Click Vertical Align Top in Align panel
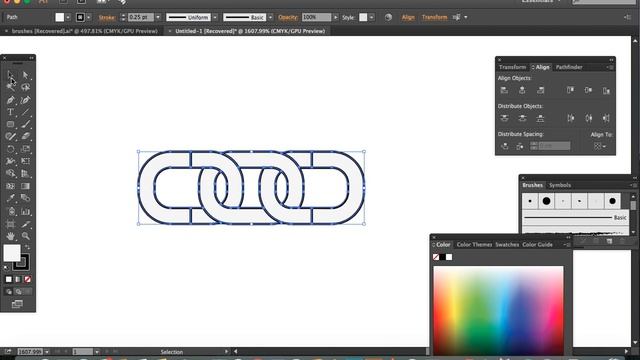The image size is (640, 360). click(x=570, y=90)
